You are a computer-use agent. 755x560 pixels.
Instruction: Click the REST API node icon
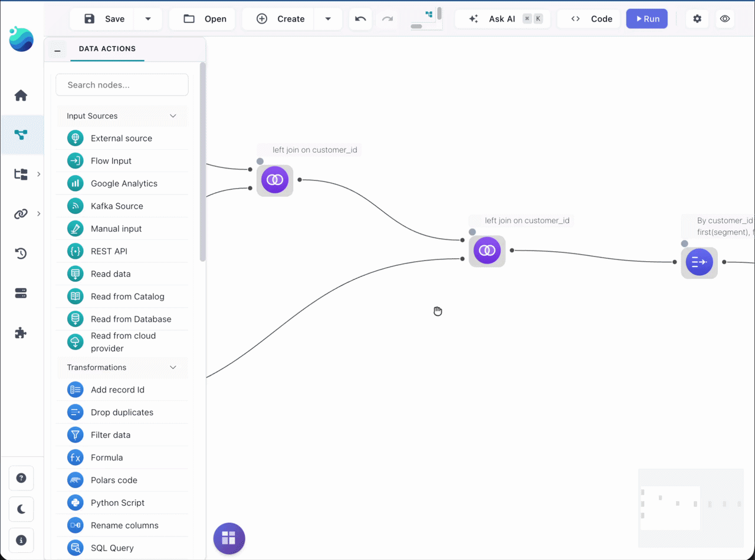(75, 251)
